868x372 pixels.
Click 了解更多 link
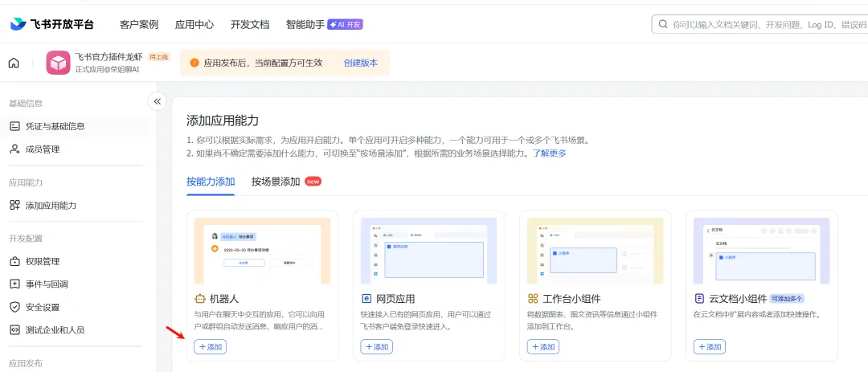coord(550,153)
